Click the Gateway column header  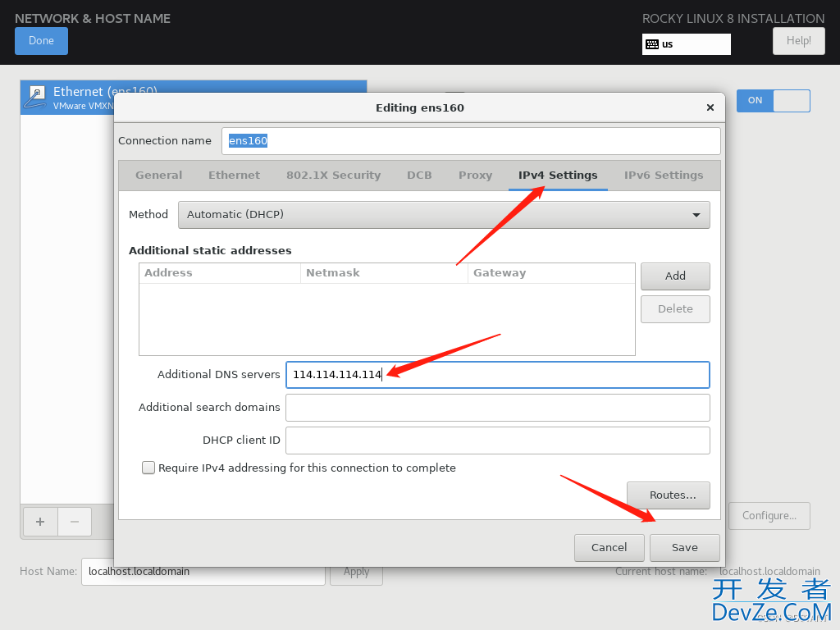click(551, 273)
